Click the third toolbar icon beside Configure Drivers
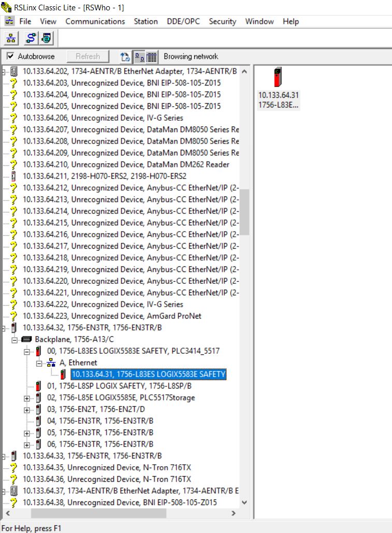This screenshot has width=392, height=533. [x=47, y=38]
